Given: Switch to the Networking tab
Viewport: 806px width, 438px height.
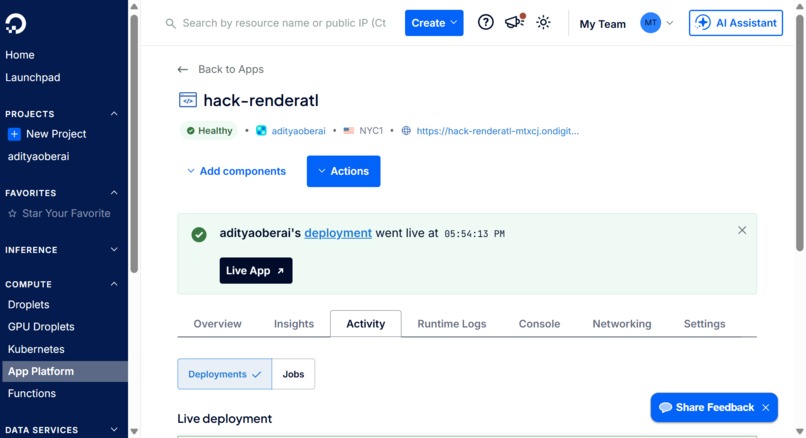Looking at the screenshot, I should click(x=621, y=324).
